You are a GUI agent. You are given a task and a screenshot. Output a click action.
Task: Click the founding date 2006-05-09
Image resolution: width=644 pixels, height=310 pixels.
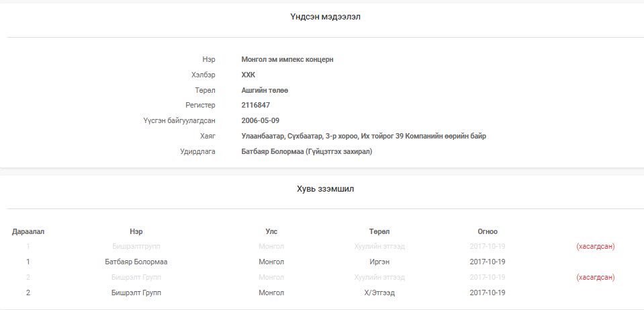261,120
